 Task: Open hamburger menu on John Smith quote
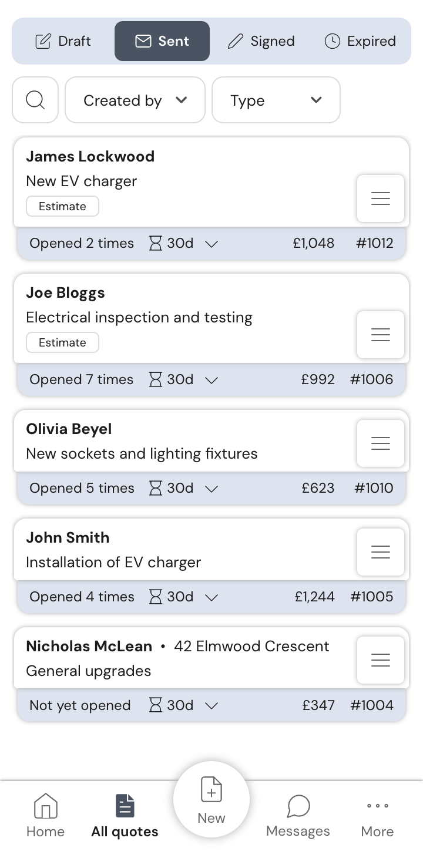[381, 552]
